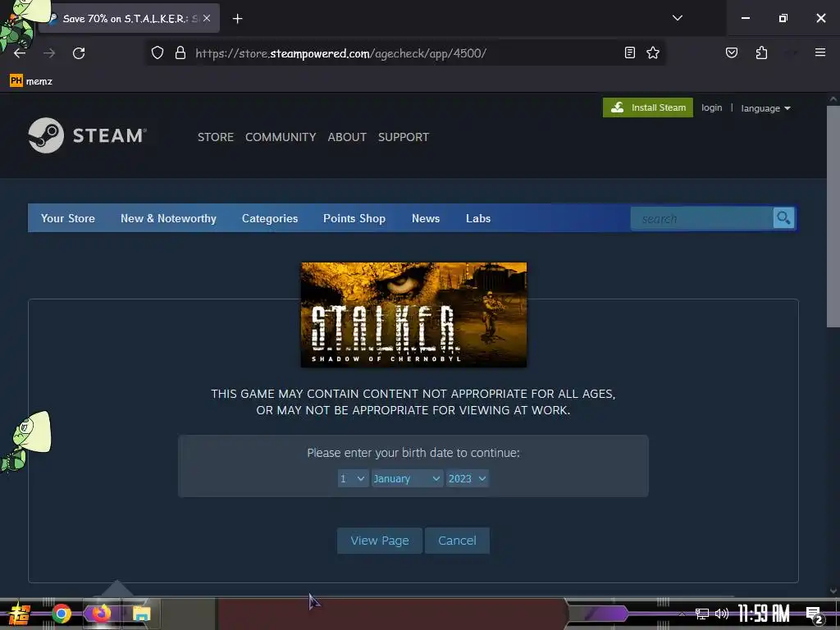
Task: Expand the language dropdown
Action: (765, 108)
